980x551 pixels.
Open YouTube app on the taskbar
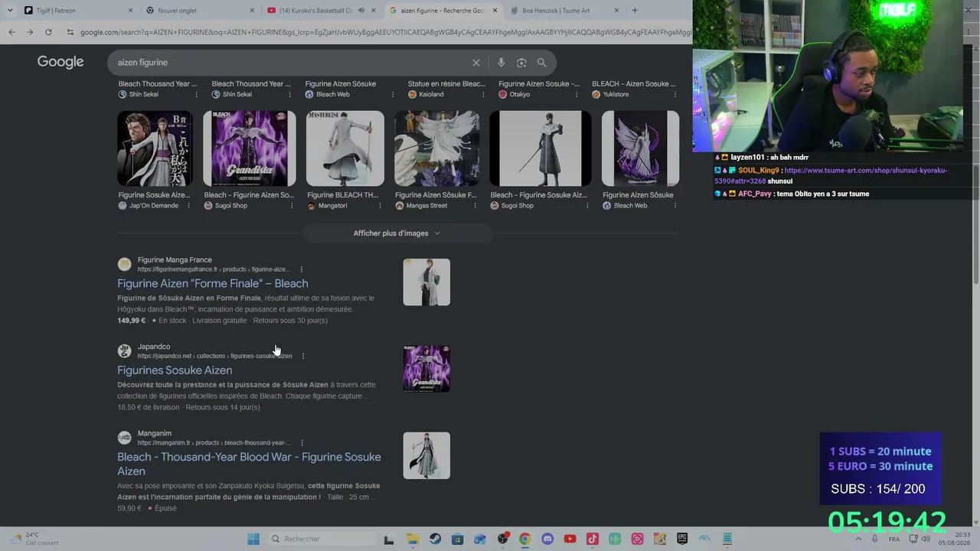point(570,539)
